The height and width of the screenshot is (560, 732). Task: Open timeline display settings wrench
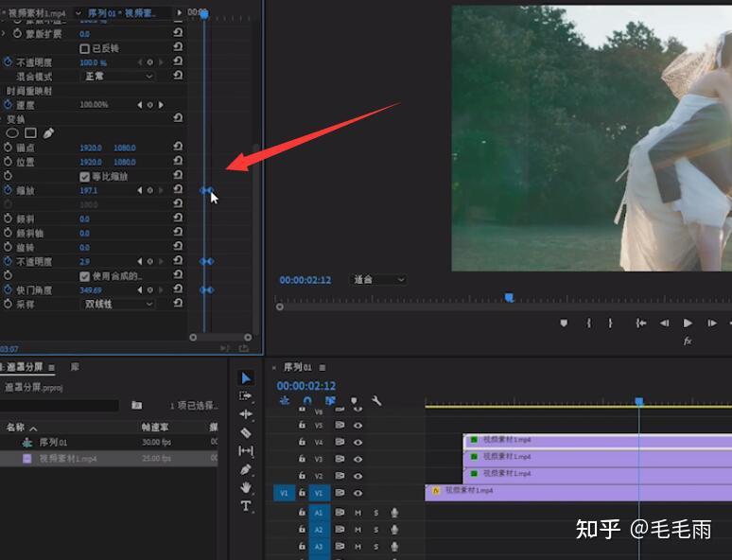376,400
